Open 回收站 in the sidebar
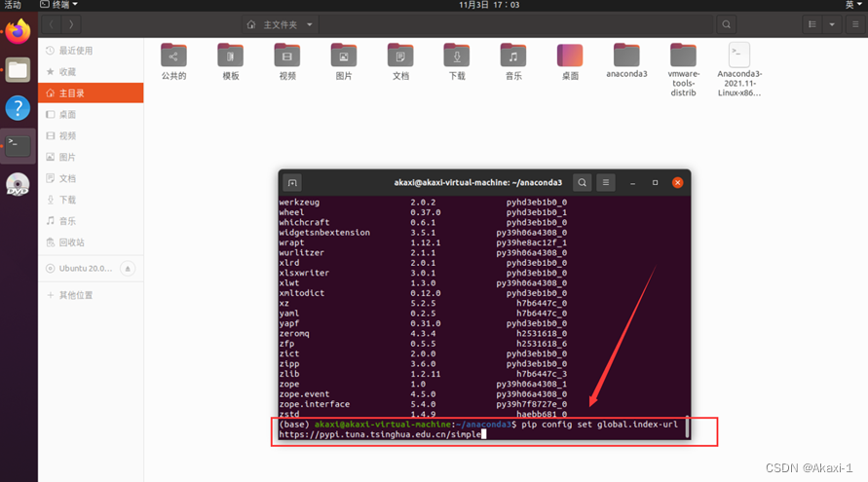The image size is (868, 482). click(91, 242)
